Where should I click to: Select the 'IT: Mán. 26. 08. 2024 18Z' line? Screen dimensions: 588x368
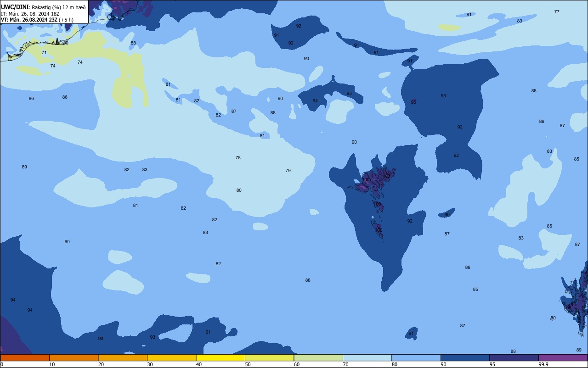[x=30, y=13]
